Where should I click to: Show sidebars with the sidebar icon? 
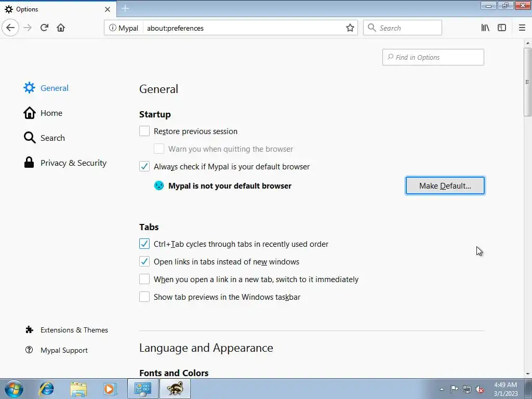click(x=502, y=28)
